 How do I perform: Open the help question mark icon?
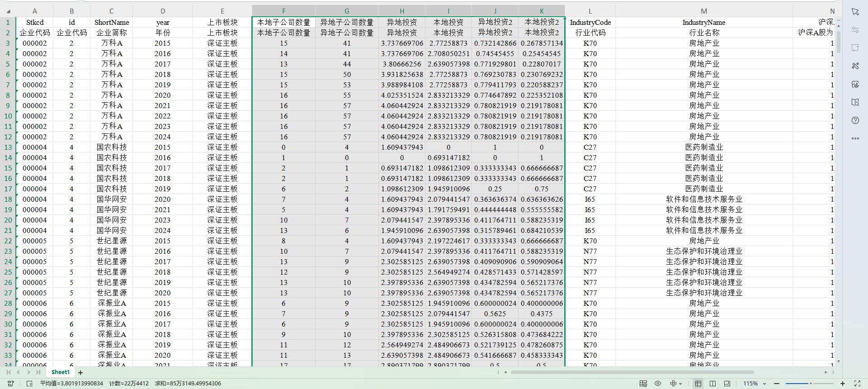[x=855, y=120]
